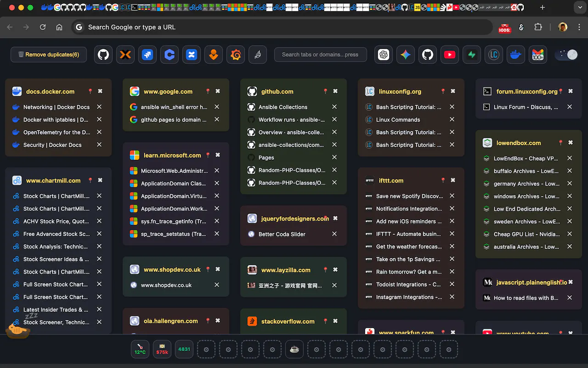Viewport: 588px width, 368px height.
Task: Open the YouTube shortcut icon in the toolbar
Action: click(x=450, y=55)
